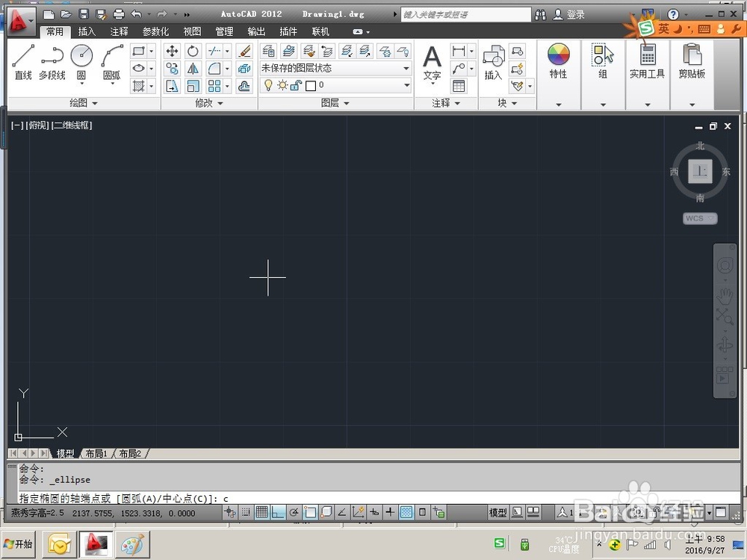Open the 布局1 layout tab
The image size is (747, 560).
(96, 453)
